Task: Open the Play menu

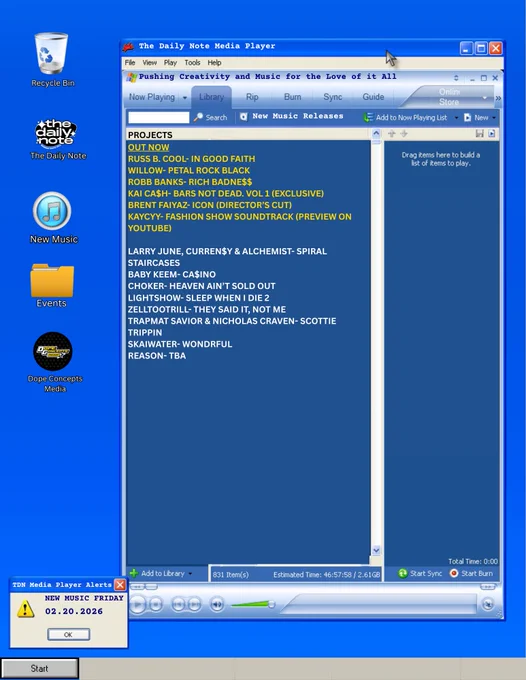Action: click(x=170, y=62)
